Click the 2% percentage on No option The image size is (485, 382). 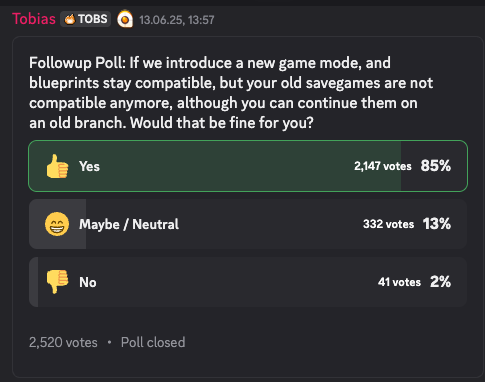click(x=440, y=282)
